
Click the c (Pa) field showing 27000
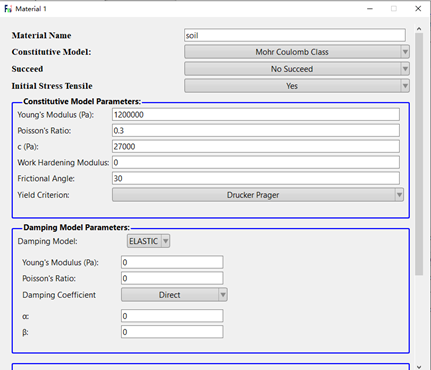coord(256,147)
